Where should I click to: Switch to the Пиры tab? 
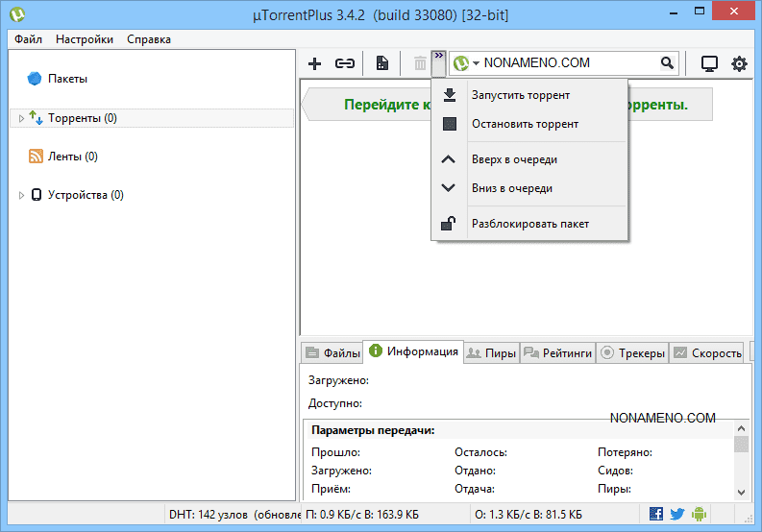point(491,352)
